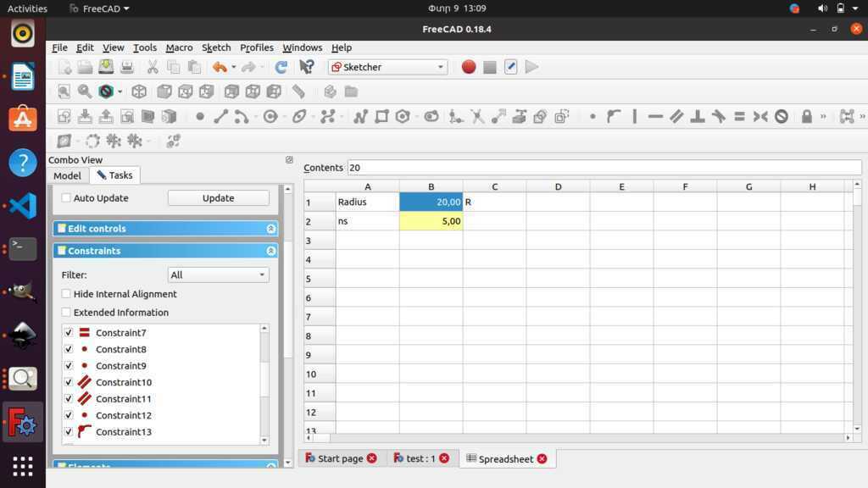Select the create polyline tool
Viewport: 868px width, 488px height.
[x=360, y=116]
